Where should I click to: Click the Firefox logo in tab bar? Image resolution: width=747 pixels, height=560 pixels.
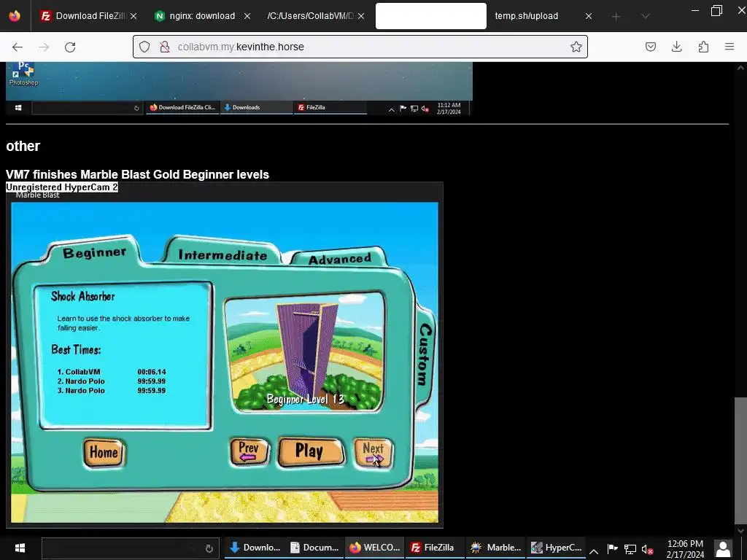click(x=15, y=16)
